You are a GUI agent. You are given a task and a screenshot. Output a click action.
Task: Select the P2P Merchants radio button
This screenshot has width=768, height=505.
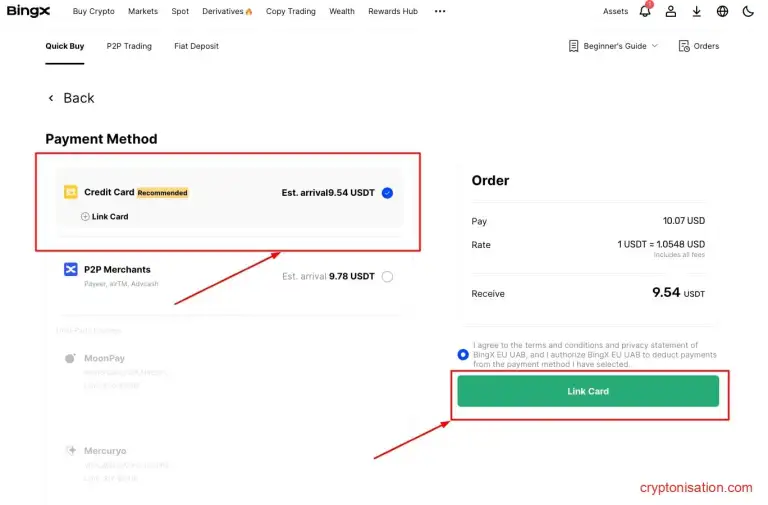pyautogui.click(x=387, y=277)
